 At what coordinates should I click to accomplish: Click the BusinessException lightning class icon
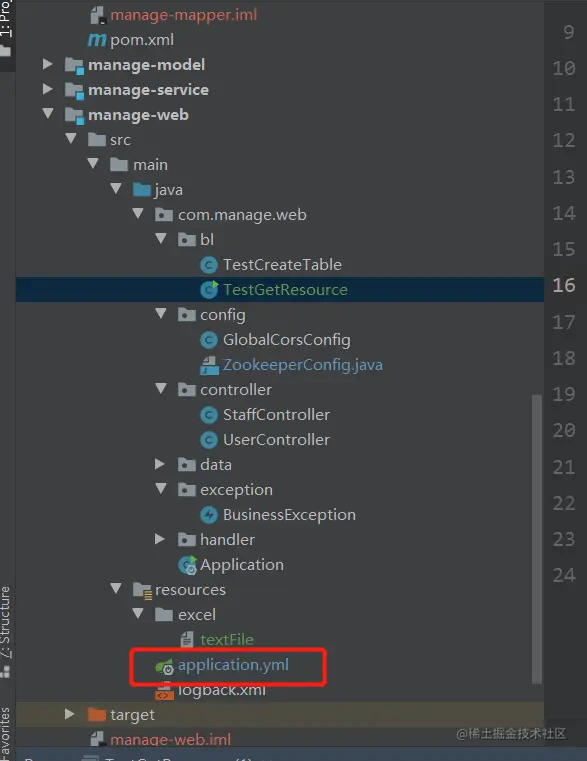pos(209,515)
